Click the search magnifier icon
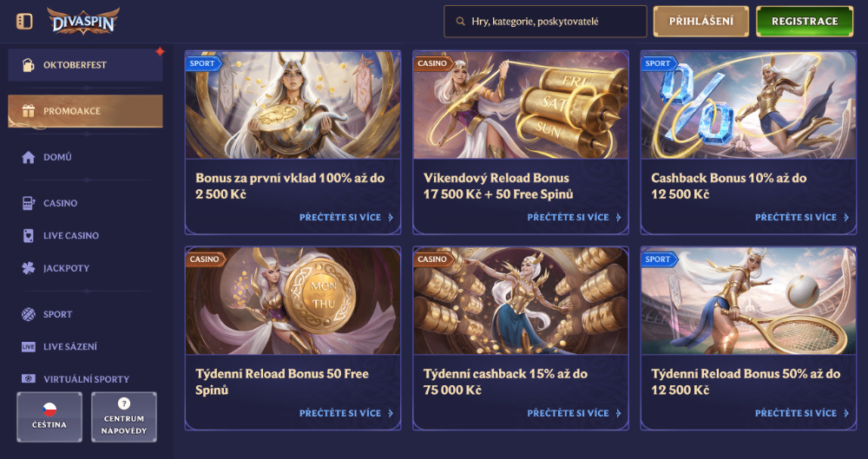The height and width of the screenshot is (459, 868). 460,22
